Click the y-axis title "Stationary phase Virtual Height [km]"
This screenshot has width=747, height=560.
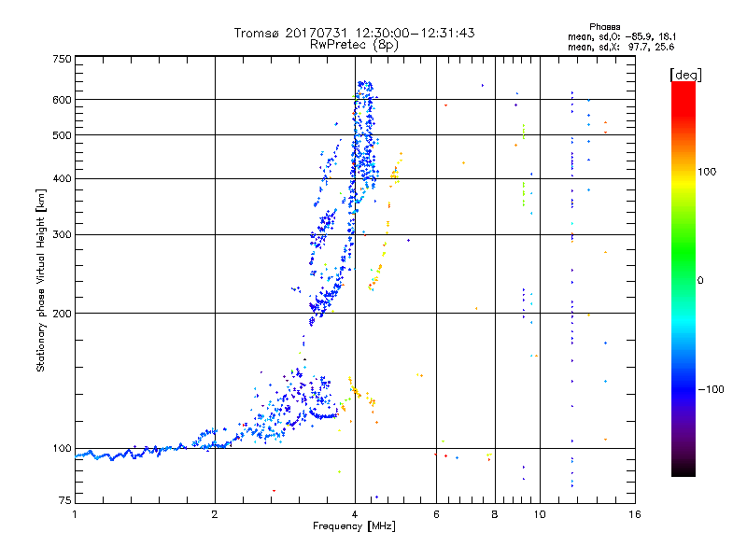(x=41, y=280)
